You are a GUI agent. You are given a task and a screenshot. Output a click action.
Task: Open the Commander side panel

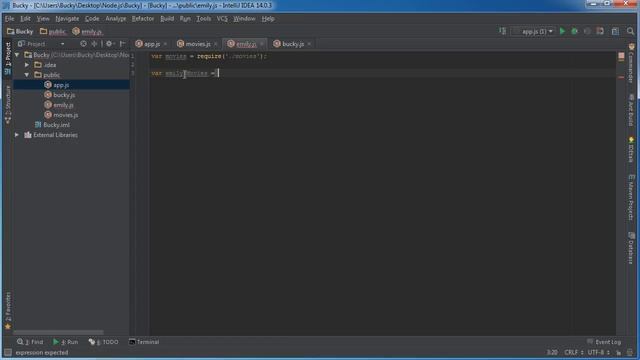(x=631, y=63)
